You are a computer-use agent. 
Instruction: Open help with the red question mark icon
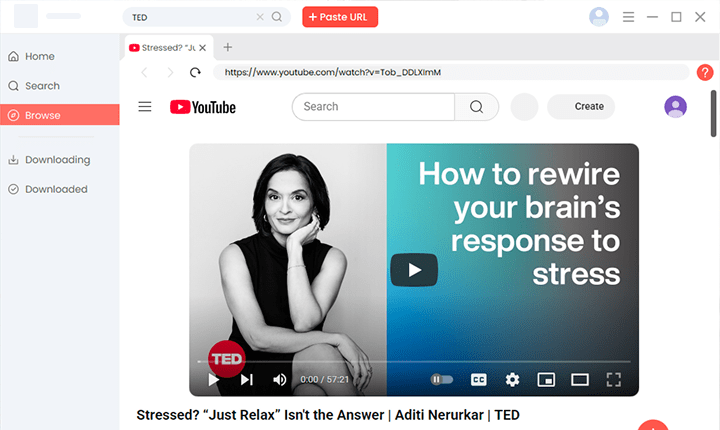coord(704,72)
